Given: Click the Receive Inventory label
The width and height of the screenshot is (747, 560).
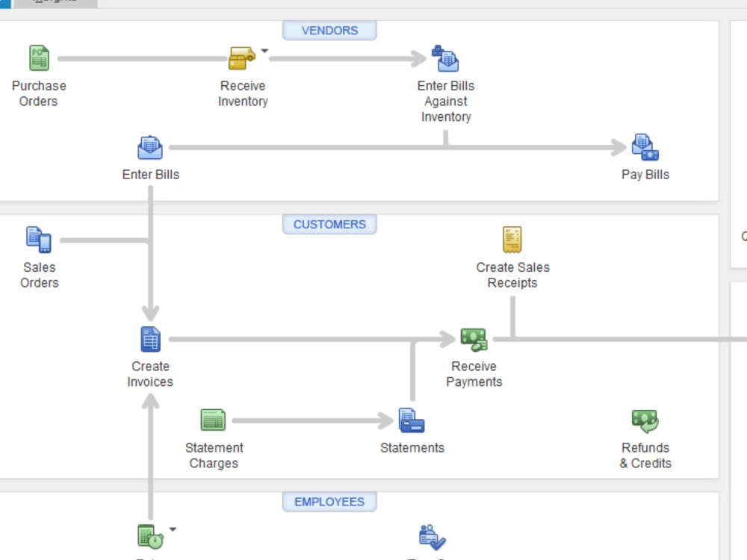Looking at the screenshot, I should click(243, 93).
